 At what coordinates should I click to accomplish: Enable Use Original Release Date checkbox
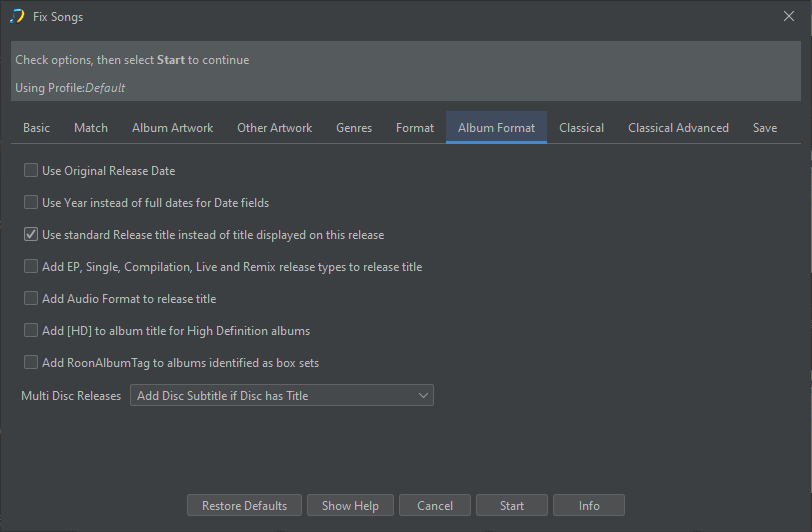[x=31, y=171]
